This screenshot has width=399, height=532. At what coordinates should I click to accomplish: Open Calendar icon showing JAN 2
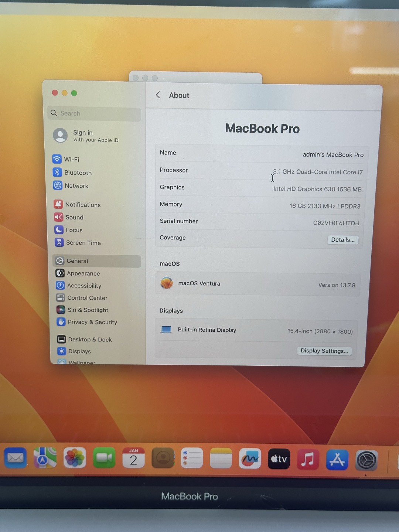coord(133,458)
